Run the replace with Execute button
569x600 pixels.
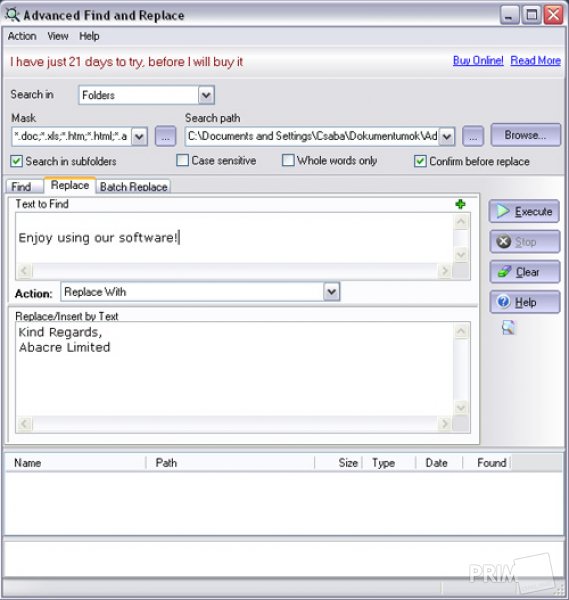point(524,211)
